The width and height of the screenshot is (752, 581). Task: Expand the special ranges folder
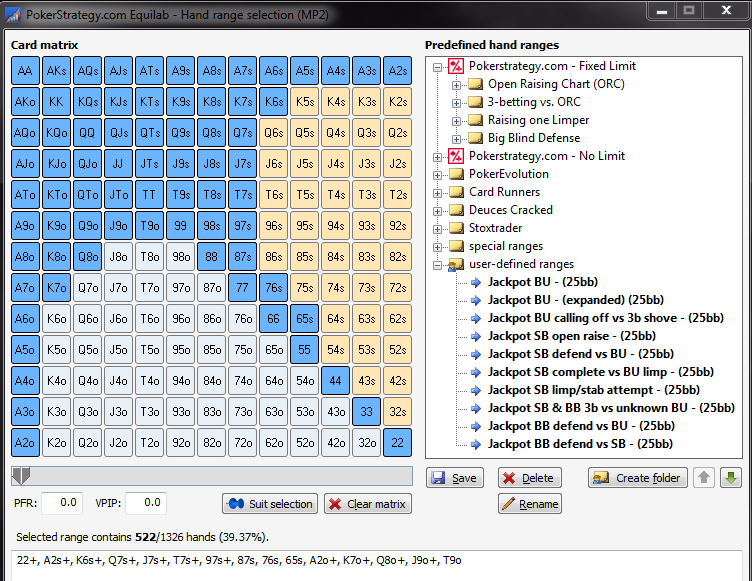[x=437, y=247]
